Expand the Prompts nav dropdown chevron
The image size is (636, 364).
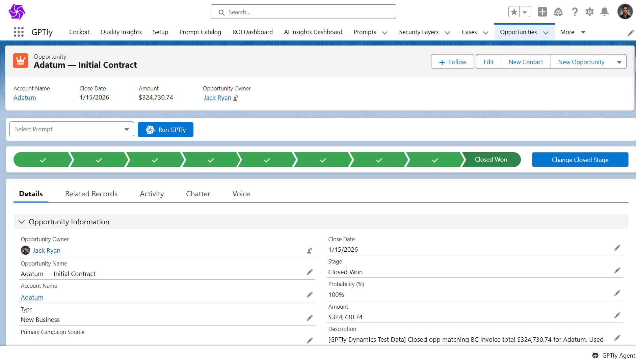tap(385, 33)
